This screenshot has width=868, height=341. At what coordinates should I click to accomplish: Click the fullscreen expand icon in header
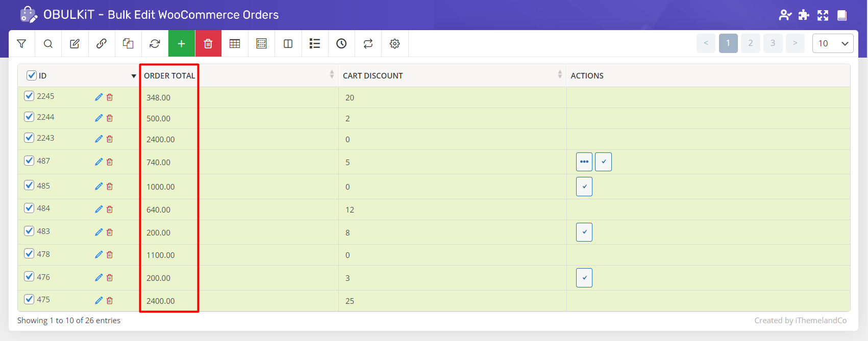tap(823, 15)
